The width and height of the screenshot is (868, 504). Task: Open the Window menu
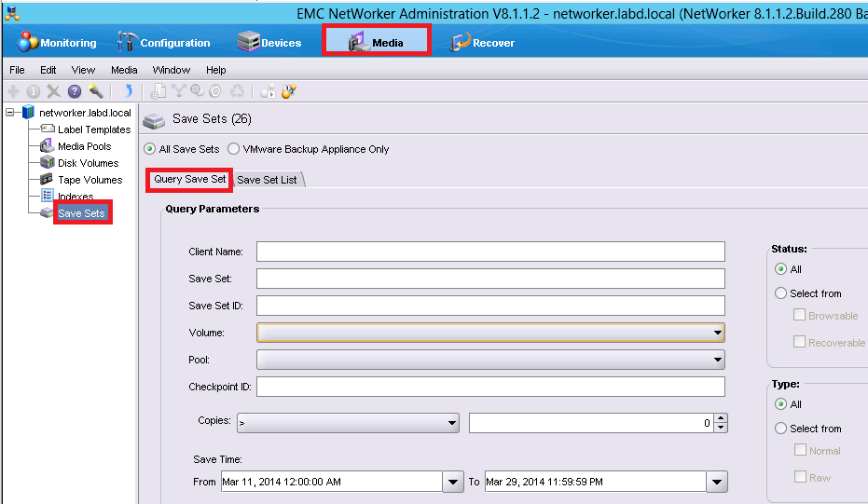[171, 70]
